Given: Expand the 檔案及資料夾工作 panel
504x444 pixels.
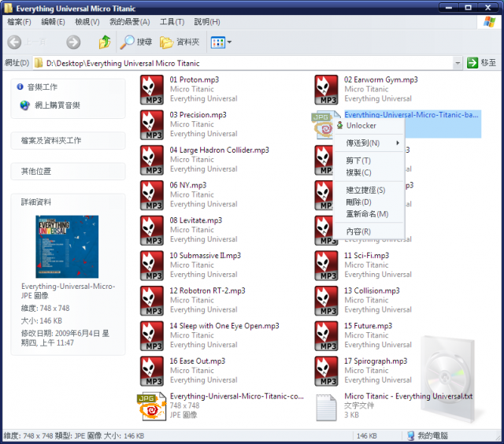Looking at the screenshot, I should pyautogui.click(x=68, y=140).
